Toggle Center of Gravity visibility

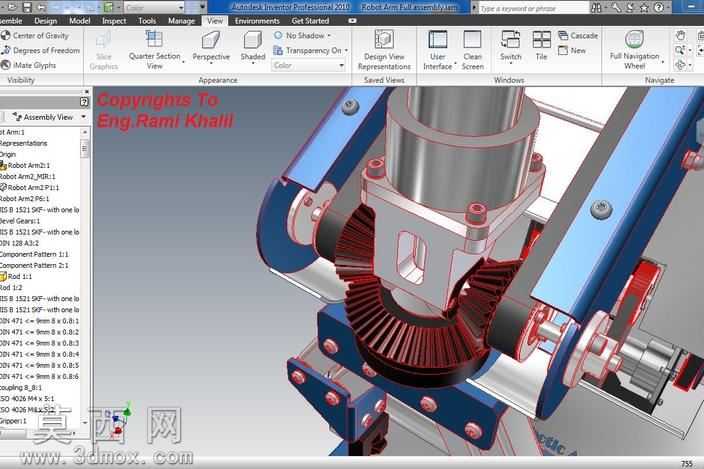pyautogui.click(x=35, y=35)
